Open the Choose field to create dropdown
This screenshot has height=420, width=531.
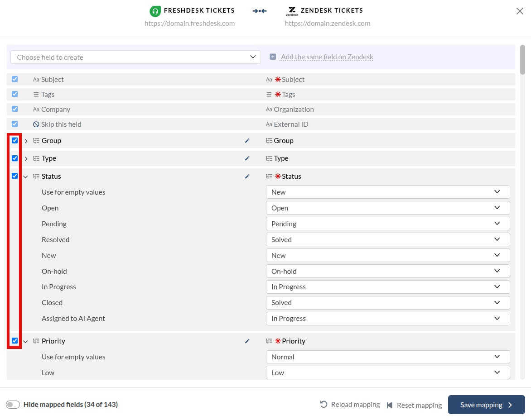click(135, 57)
